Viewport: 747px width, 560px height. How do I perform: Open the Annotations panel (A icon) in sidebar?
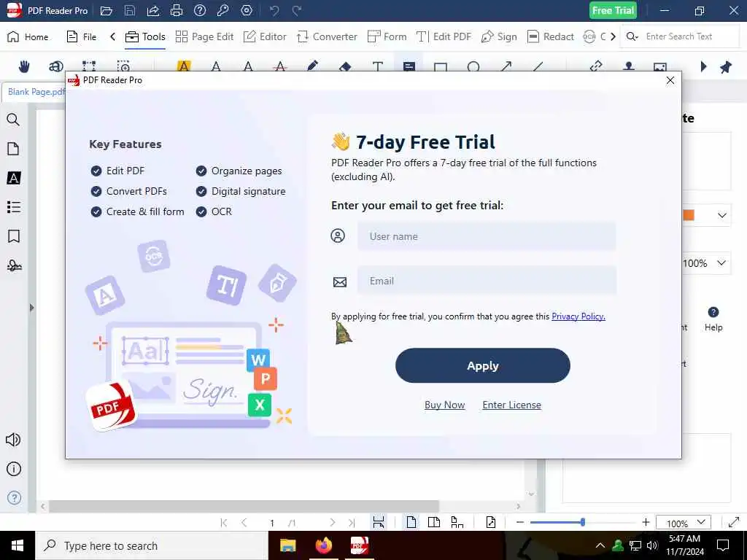click(13, 178)
